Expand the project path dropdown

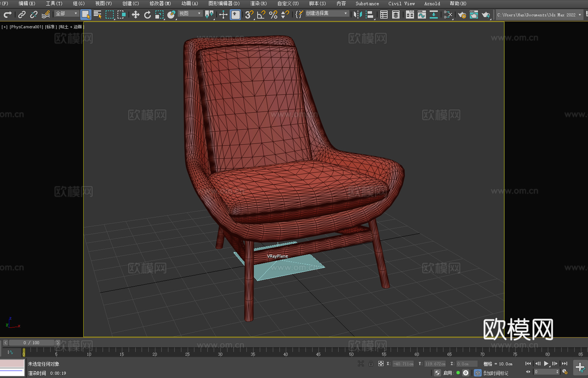point(579,15)
